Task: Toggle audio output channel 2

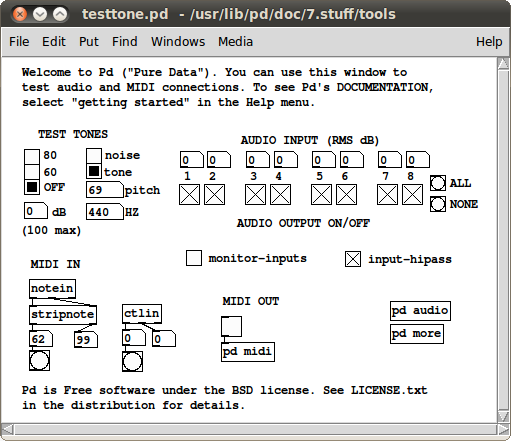Action: coord(214,195)
